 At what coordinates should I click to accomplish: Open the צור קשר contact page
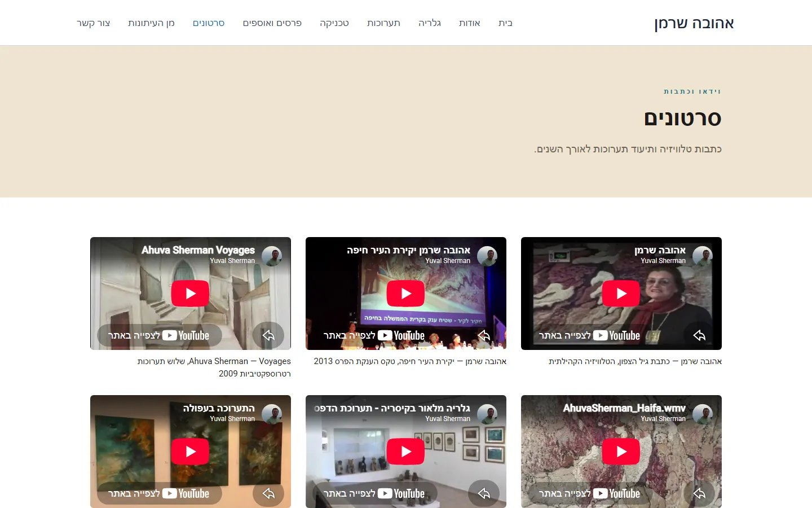coord(94,23)
